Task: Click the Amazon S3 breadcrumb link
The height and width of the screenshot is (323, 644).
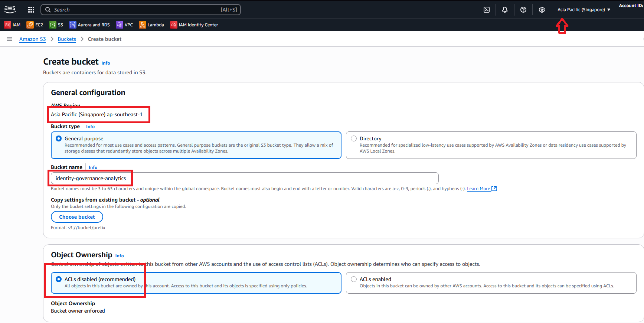Action: 33,39
